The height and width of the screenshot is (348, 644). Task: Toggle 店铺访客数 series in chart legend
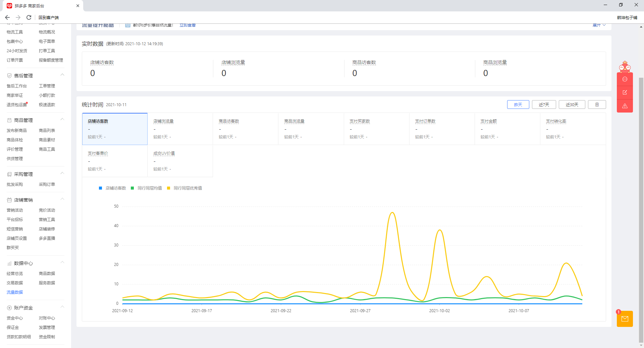[x=115, y=188]
